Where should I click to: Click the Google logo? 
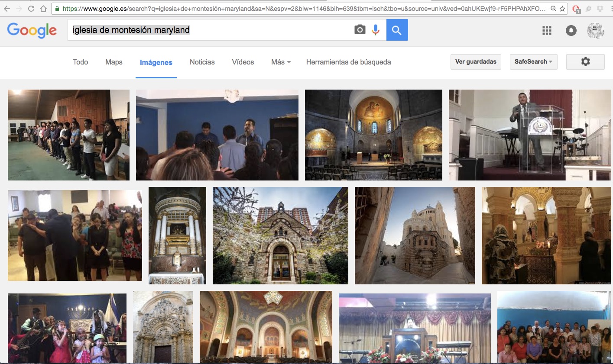[x=32, y=30]
